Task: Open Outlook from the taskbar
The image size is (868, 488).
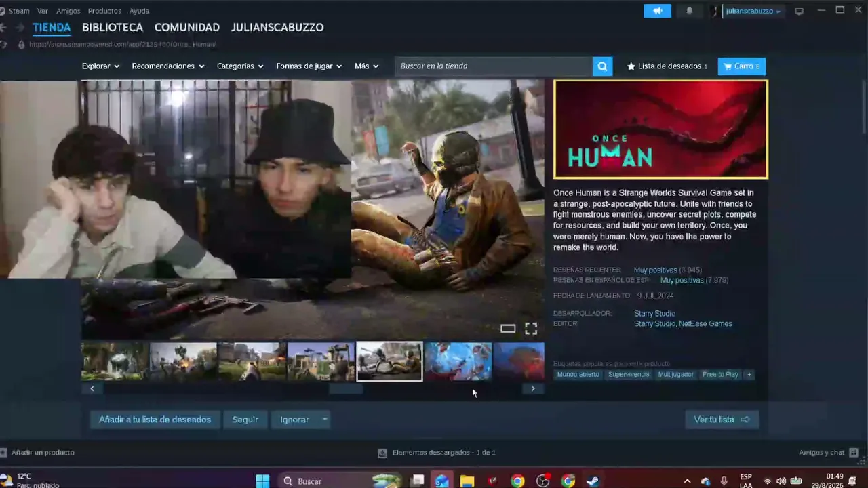Action: [x=441, y=481]
